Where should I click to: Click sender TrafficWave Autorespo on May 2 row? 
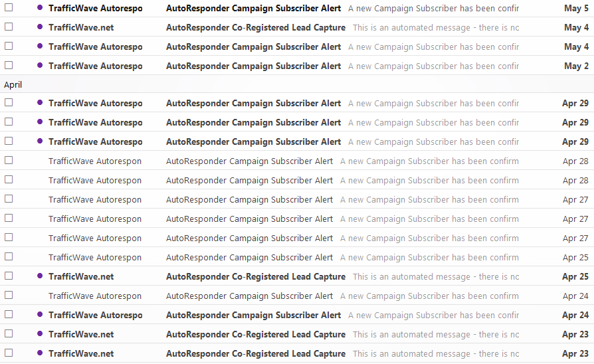pyautogui.click(x=96, y=66)
